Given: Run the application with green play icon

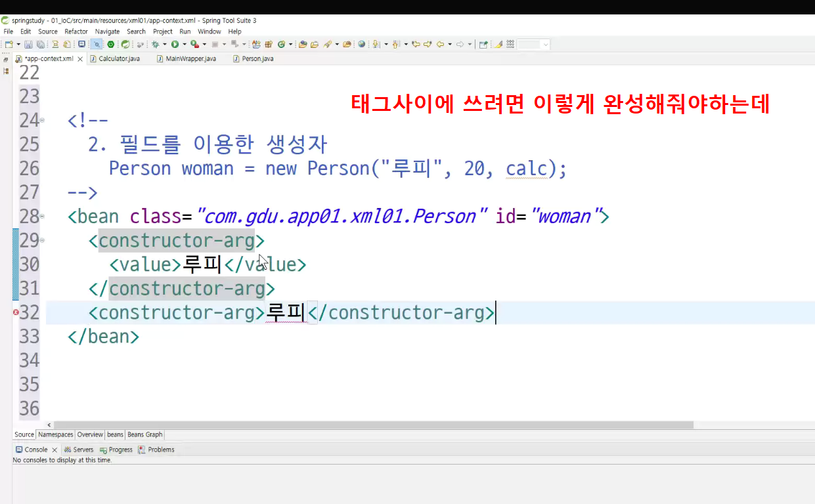Looking at the screenshot, I should click(175, 45).
